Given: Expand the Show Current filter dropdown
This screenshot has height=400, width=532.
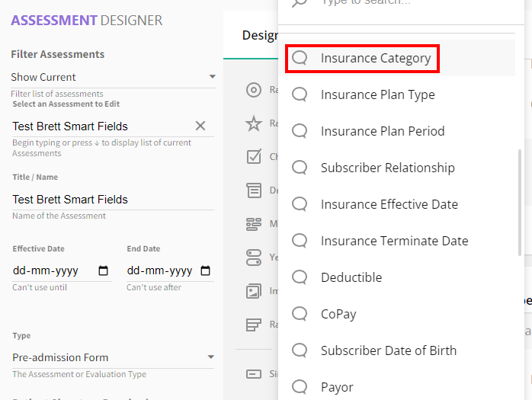Looking at the screenshot, I should click(x=212, y=77).
